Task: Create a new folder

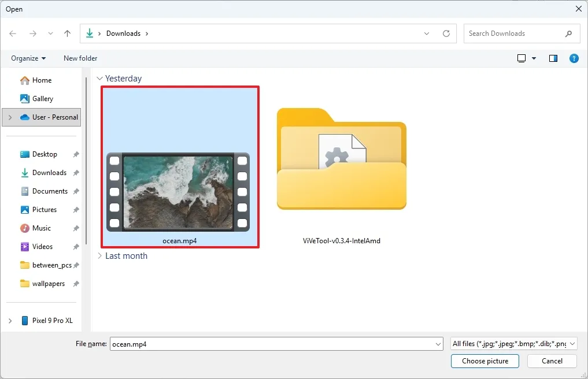Action: tap(80, 58)
